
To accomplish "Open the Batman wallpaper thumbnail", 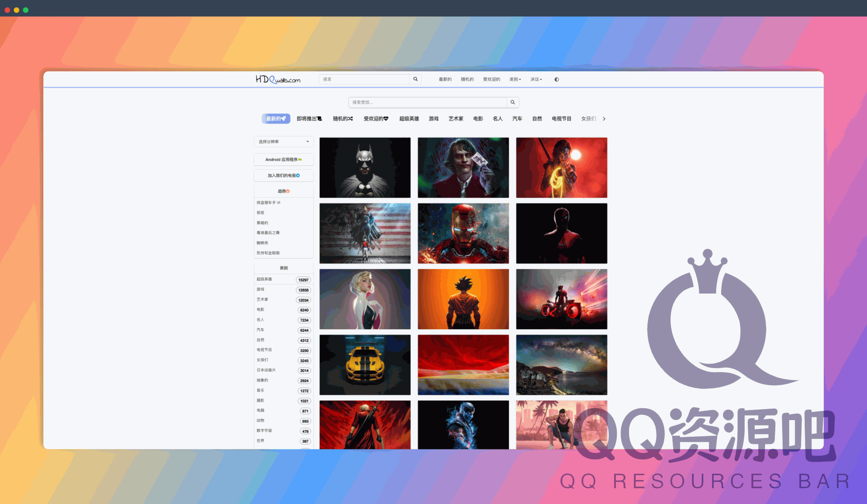I will click(x=365, y=168).
